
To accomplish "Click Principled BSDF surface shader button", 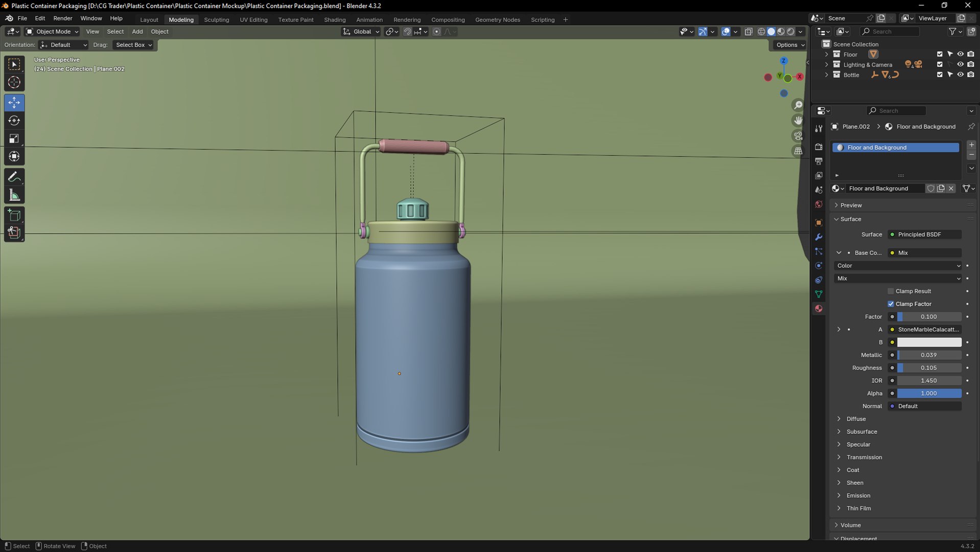I will tap(924, 235).
